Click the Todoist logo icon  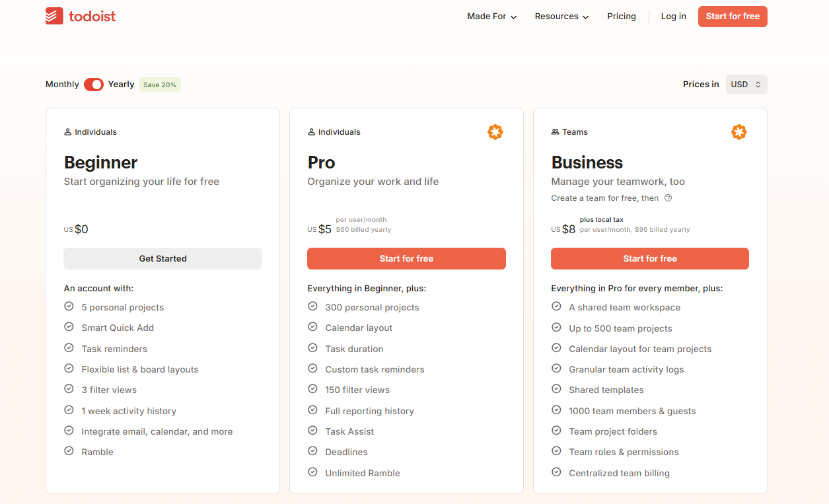click(54, 16)
